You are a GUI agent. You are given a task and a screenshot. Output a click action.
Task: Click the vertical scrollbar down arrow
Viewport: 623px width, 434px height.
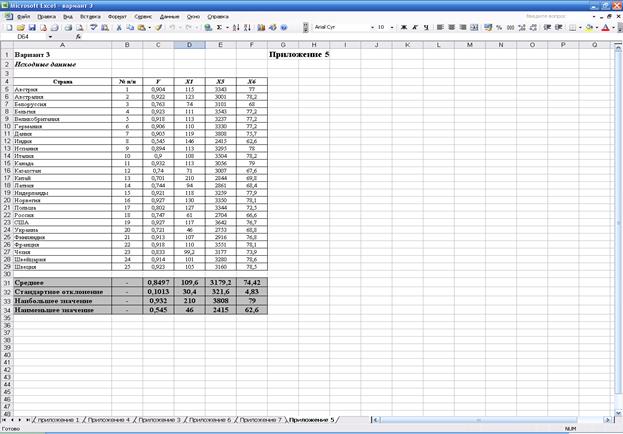pos(618,413)
